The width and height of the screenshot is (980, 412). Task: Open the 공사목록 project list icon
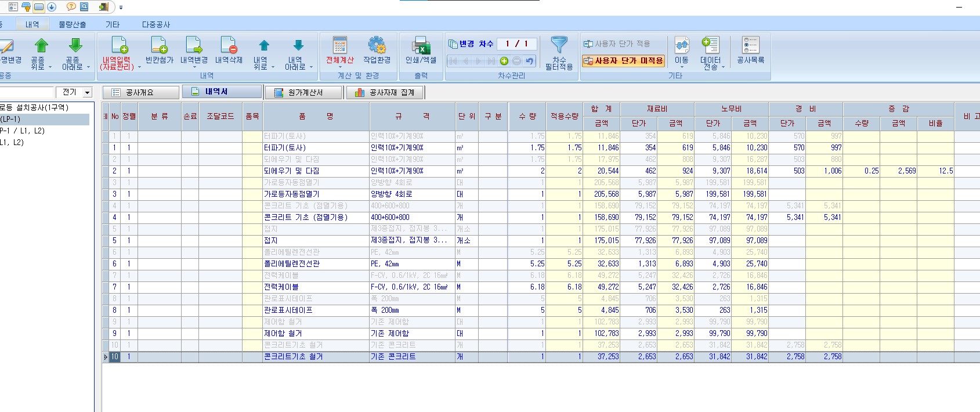[x=750, y=46]
